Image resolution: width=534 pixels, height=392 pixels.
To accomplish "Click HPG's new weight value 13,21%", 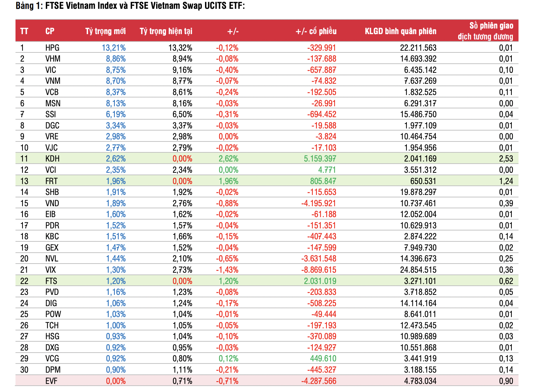I will [114, 48].
